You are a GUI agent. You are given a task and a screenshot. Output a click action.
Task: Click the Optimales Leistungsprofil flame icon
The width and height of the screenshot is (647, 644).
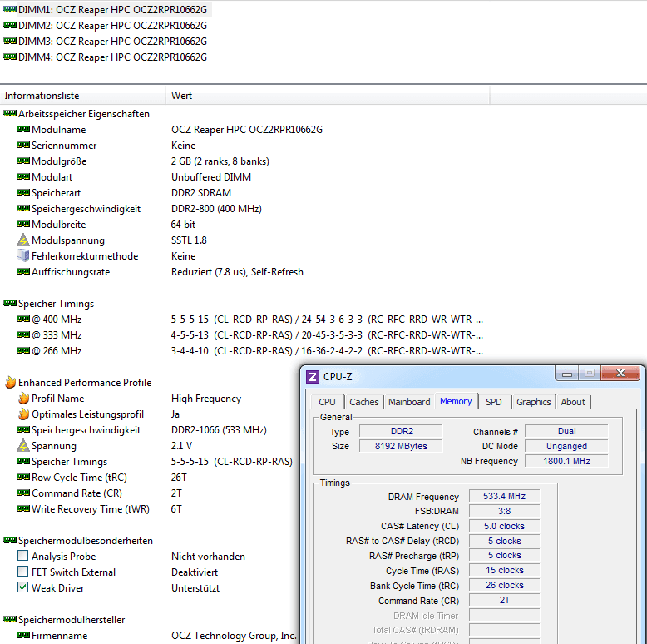pos(23,414)
